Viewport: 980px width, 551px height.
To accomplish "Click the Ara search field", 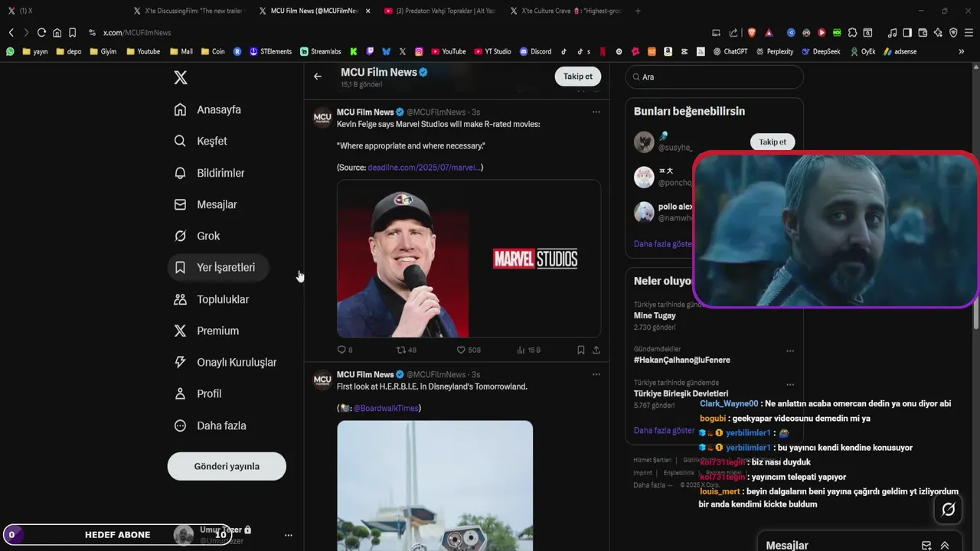I will click(x=714, y=77).
